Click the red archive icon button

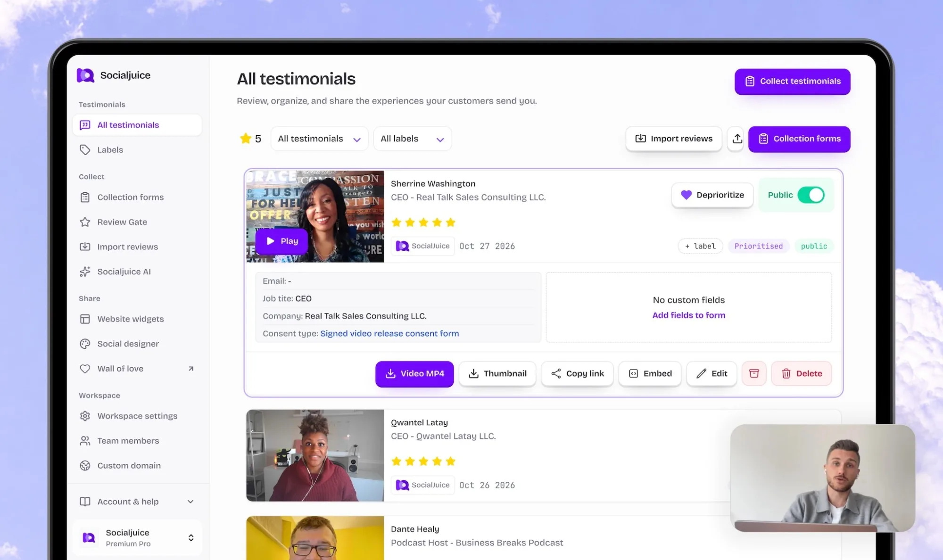point(754,374)
